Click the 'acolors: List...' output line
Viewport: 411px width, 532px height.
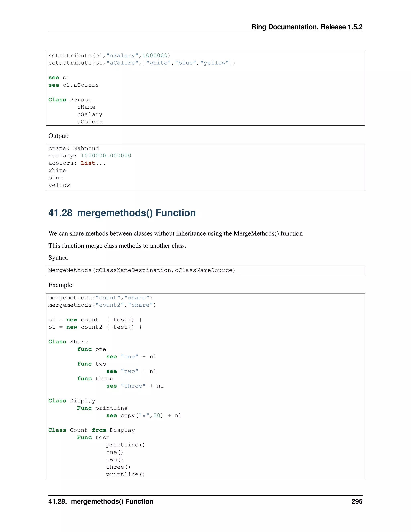(x=77, y=163)
